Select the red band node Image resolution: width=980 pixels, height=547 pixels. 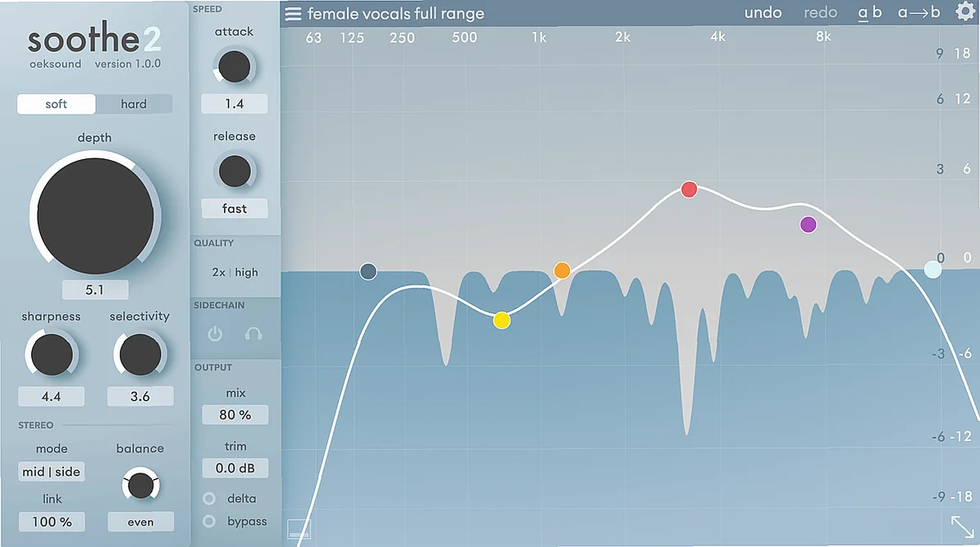[x=689, y=189]
